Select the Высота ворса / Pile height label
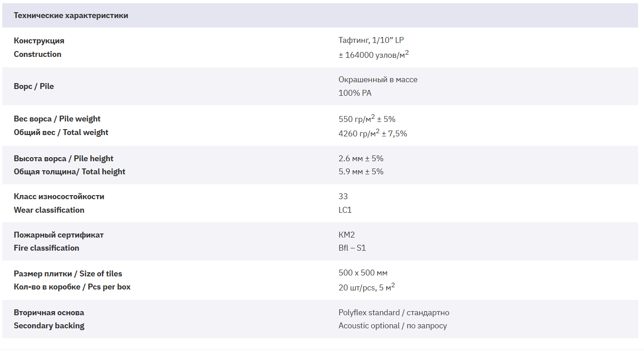The width and height of the screenshot is (644, 350). coord(64,159)
